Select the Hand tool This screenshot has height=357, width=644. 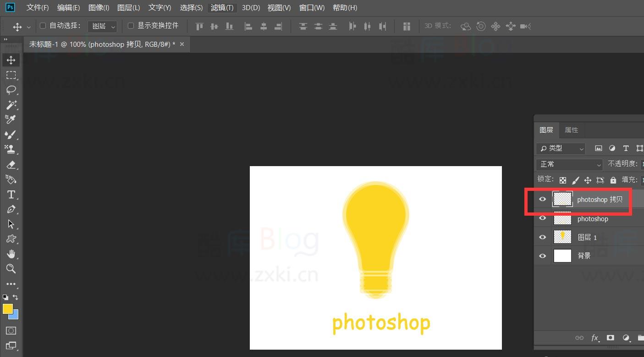coord(11,254)
